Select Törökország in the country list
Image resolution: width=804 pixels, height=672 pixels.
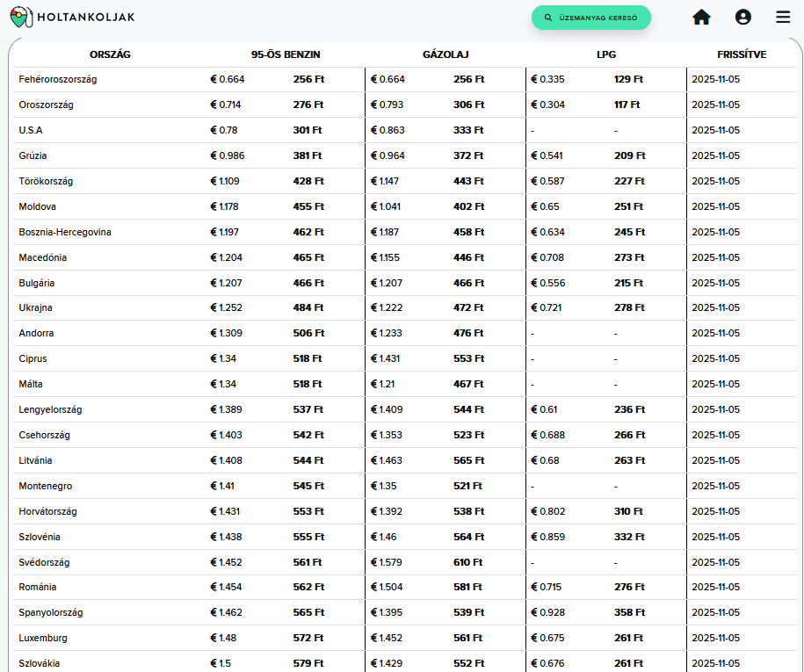(46, 181)
